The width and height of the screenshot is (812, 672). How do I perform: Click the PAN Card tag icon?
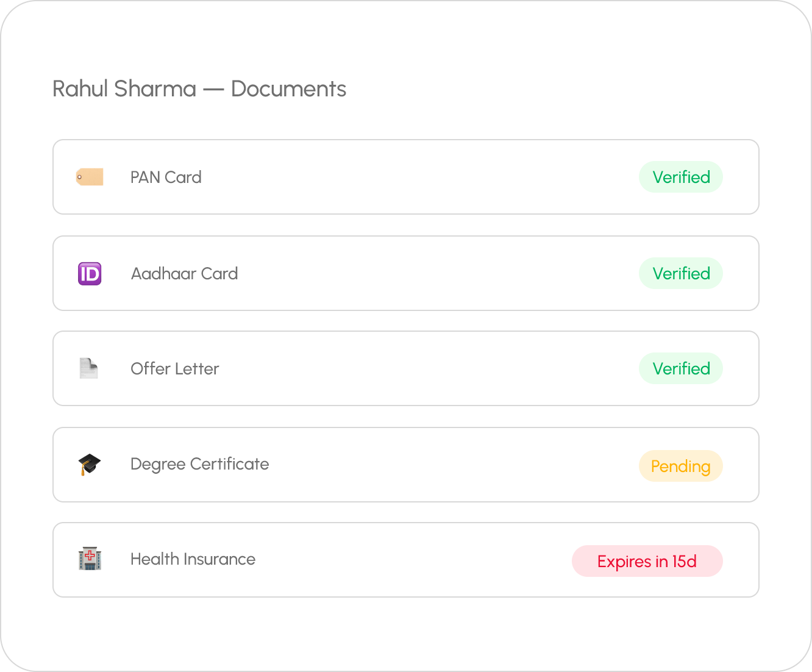coord(90,177)
